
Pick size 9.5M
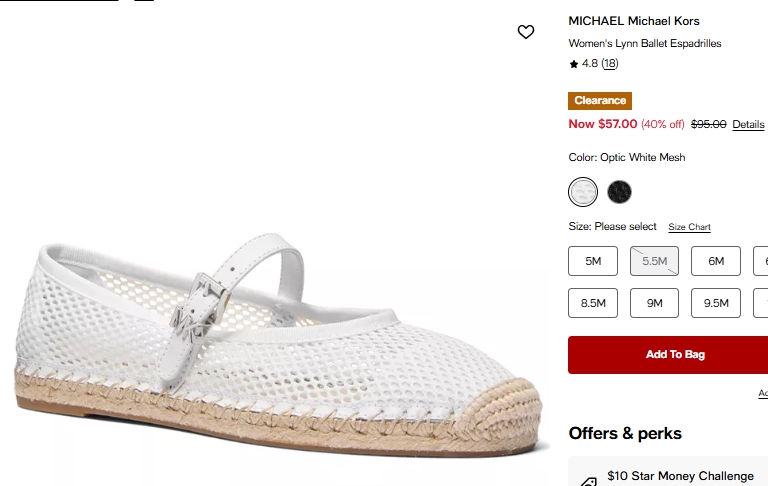coord(716,303)
